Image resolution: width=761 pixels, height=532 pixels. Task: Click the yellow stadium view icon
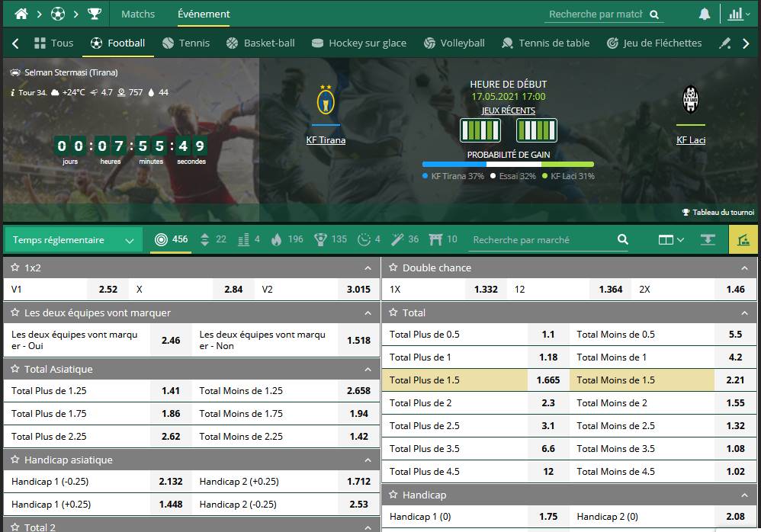(x=743, y=239)
